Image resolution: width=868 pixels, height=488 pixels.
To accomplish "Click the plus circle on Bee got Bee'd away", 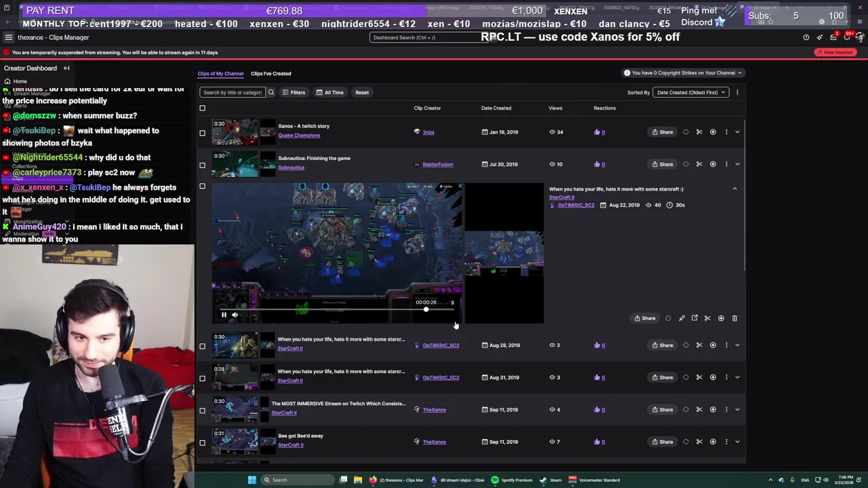I will click(x=713, y=442).
